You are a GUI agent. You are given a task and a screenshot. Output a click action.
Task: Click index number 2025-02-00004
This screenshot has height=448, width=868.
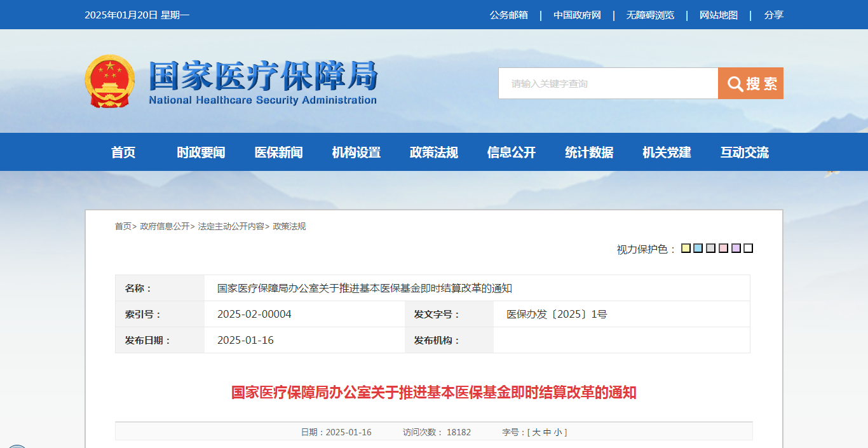click(x=254, y=314)
